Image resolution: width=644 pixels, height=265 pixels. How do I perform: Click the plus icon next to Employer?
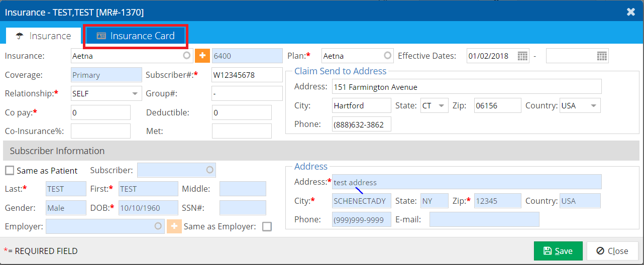tap(174, 226)
